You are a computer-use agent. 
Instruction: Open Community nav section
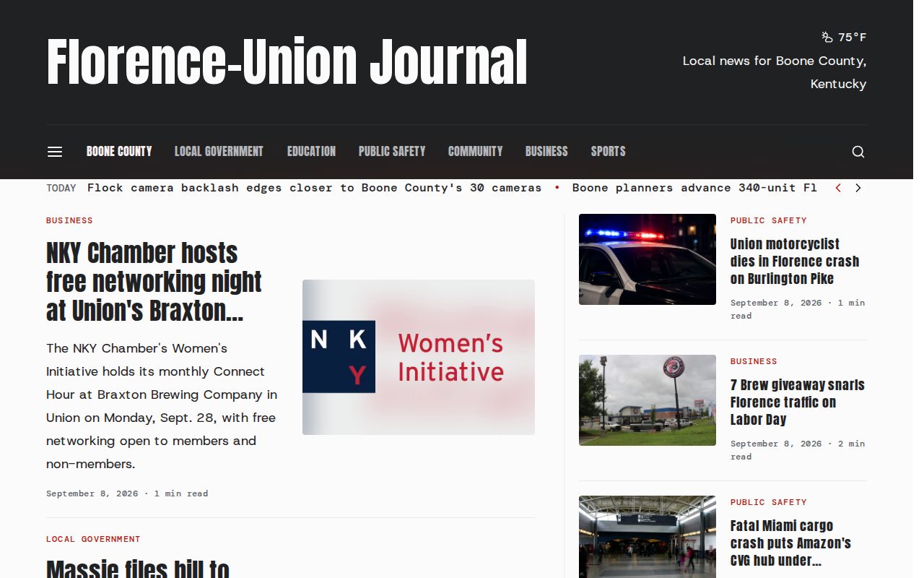point(475,152)
